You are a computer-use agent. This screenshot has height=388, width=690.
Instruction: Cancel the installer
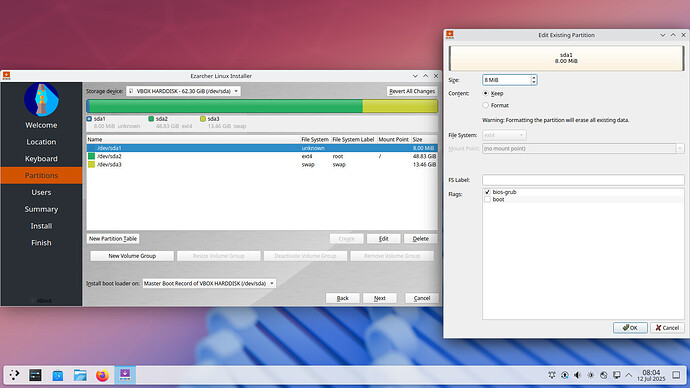click(x=422, y=298)
